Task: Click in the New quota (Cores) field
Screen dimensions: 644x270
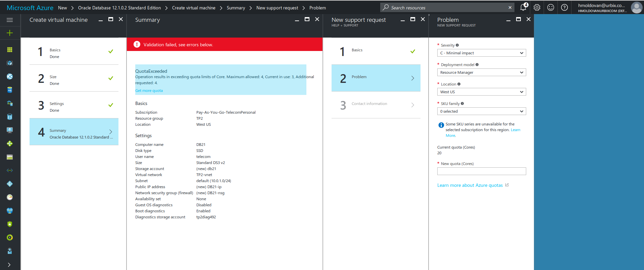Action: (482, 171)
